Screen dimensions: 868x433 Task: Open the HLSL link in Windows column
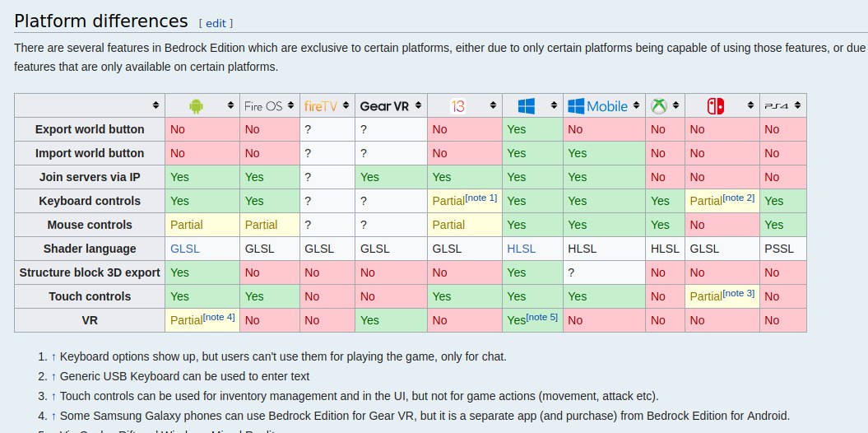click(522, 249)
